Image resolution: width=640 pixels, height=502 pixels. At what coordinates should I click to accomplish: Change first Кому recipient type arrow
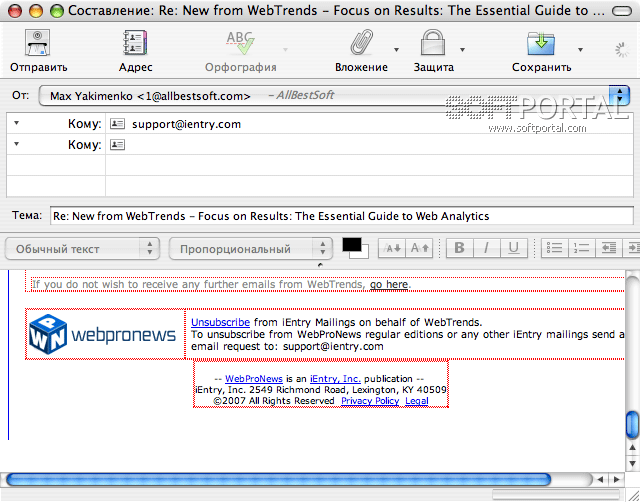(x=17, y=122)
